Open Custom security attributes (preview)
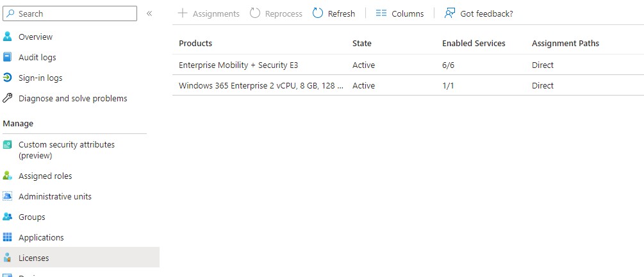This screenshot has width=644, height=277. coord(67,150)
